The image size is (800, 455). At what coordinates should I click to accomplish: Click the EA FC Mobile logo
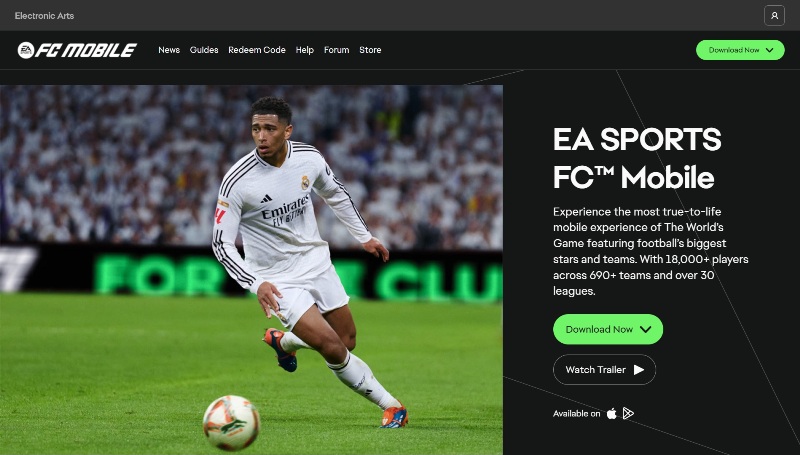coord(77,50)
